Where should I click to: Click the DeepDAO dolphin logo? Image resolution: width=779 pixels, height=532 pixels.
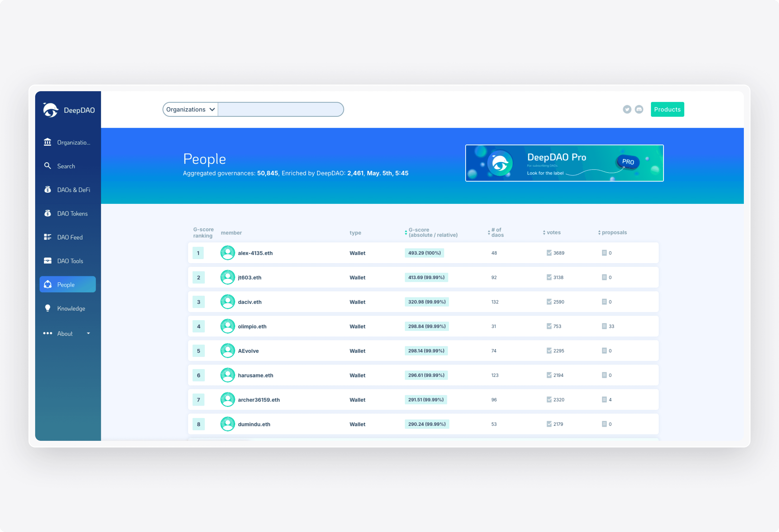tap(50, 110)
